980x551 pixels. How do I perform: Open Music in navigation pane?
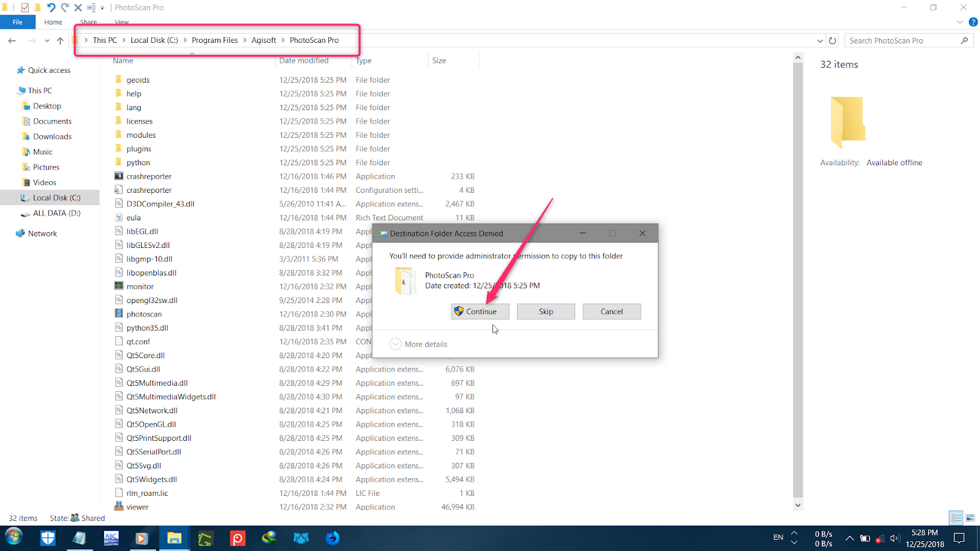pyautogui.click(x=42, y=152)
